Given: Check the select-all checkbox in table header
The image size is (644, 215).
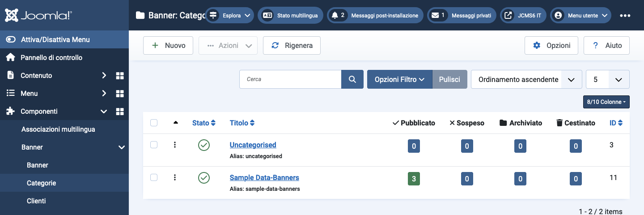Looking at the screenshot, I should [154, 123].
